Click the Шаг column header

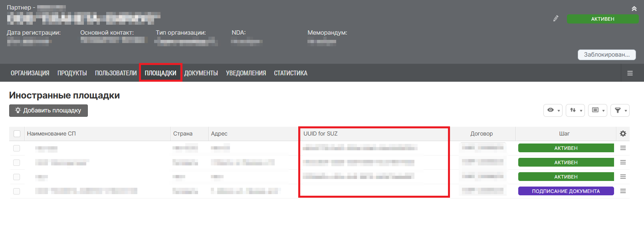tap(564, 134)
